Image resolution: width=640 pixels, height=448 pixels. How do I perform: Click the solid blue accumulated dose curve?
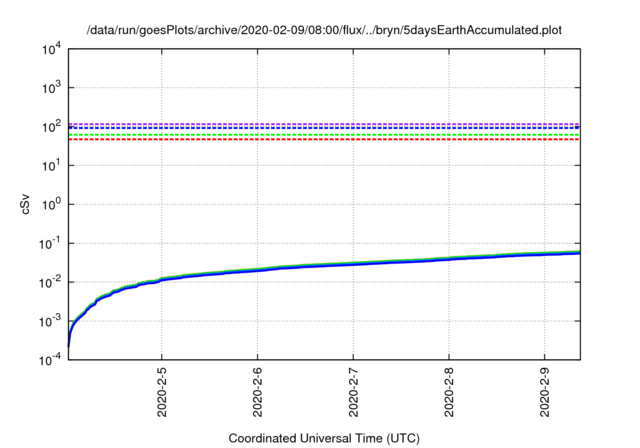[x=324, y=266]
